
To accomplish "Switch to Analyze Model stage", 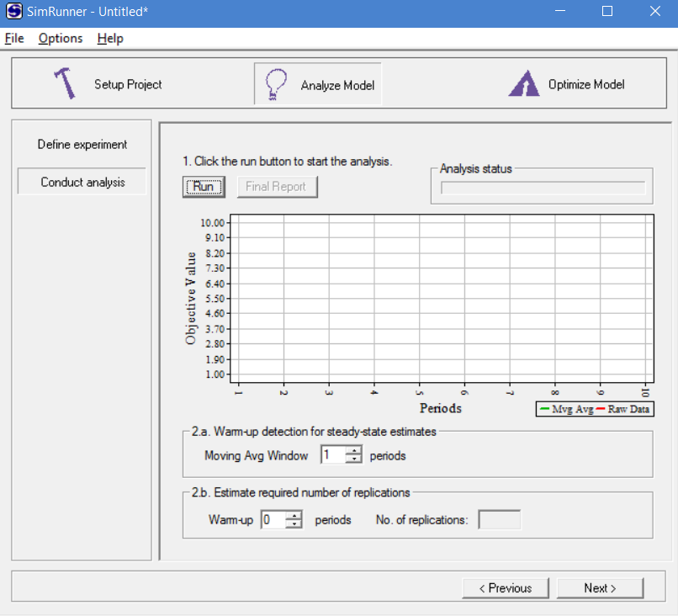I will click(318, 84).
